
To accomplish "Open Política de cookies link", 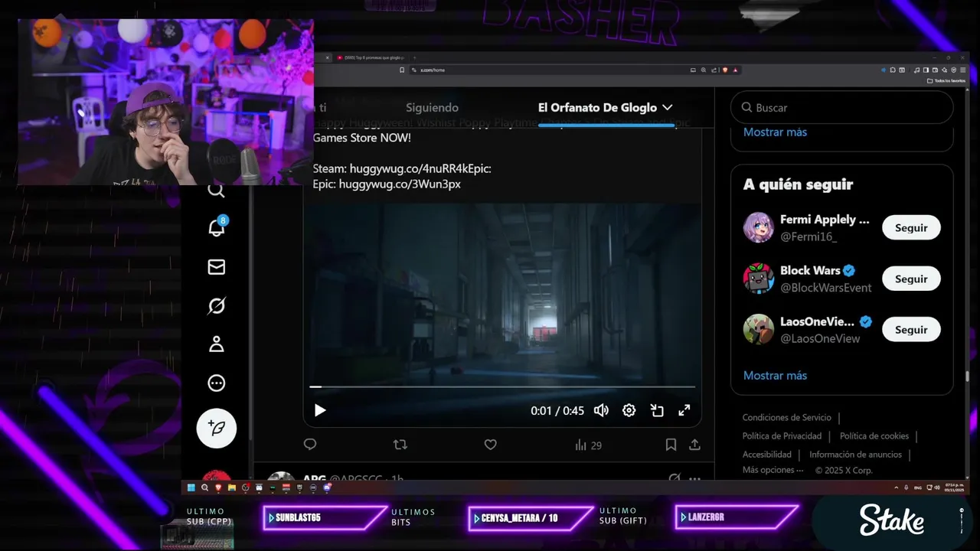I will [874, 436].
